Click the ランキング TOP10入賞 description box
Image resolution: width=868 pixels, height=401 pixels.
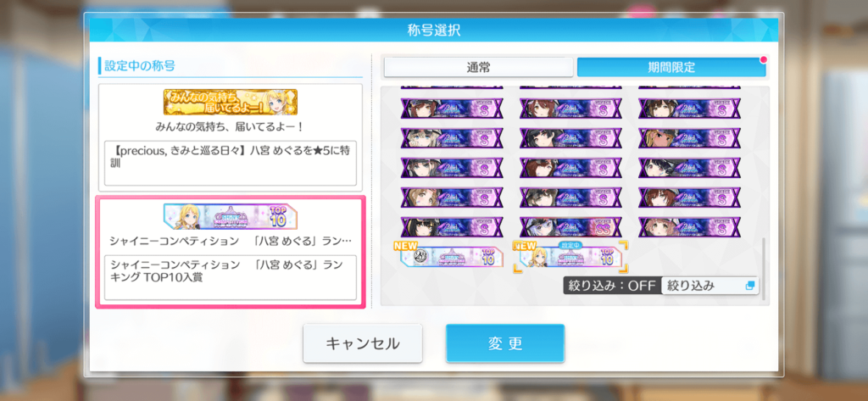pyautogui.click(x=231, y=277)
